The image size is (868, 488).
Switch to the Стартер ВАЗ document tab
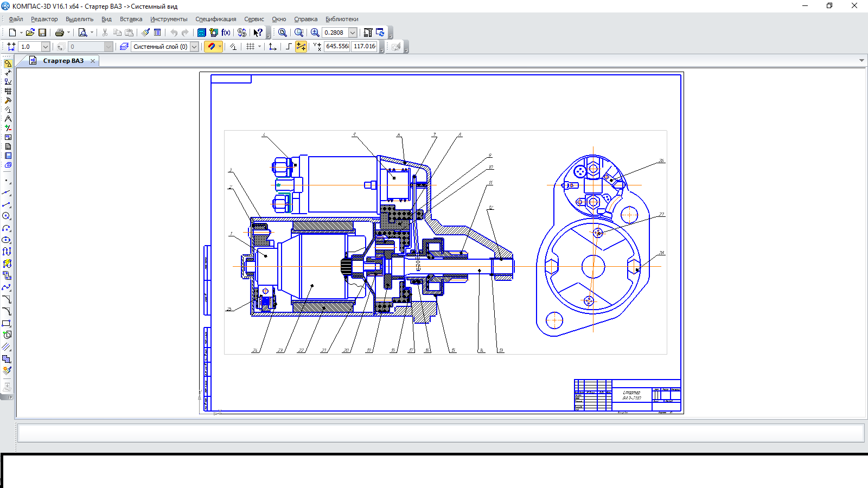click(x=63, y=61)
